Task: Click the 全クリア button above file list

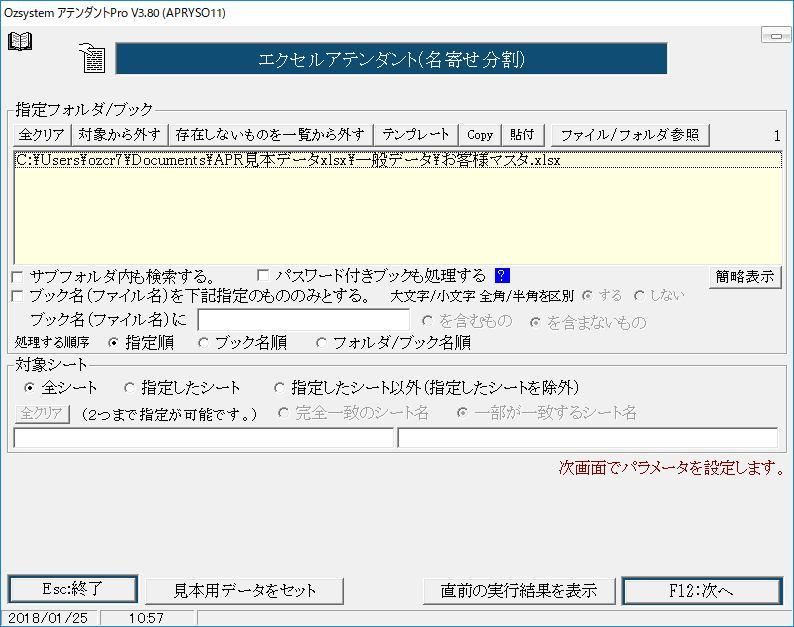Action: pyautogui.click(x=42, y=135)
